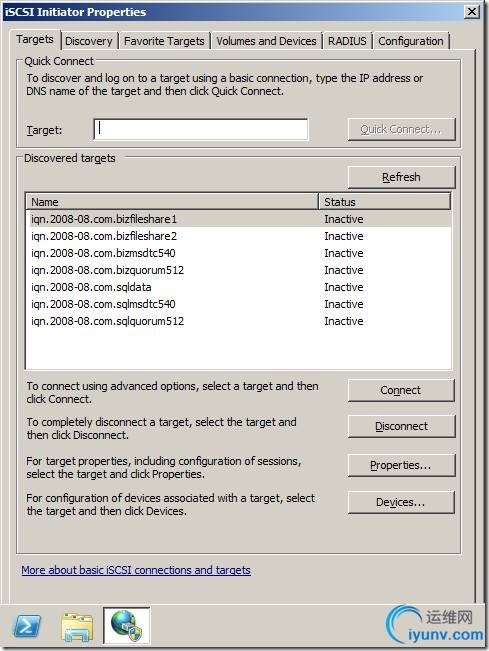Click Inactive status of sqlquorum512 row
Screen dimensions: 489x651
(344, 321)
